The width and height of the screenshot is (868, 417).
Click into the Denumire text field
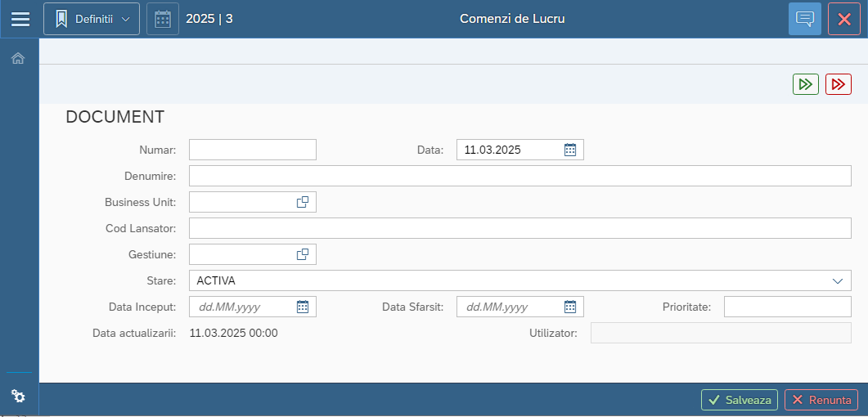(520, 176)
